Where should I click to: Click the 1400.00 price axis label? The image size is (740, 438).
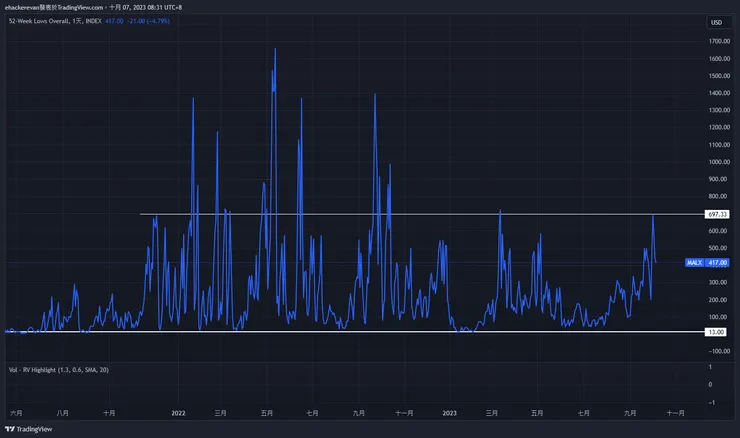(719, 93)
